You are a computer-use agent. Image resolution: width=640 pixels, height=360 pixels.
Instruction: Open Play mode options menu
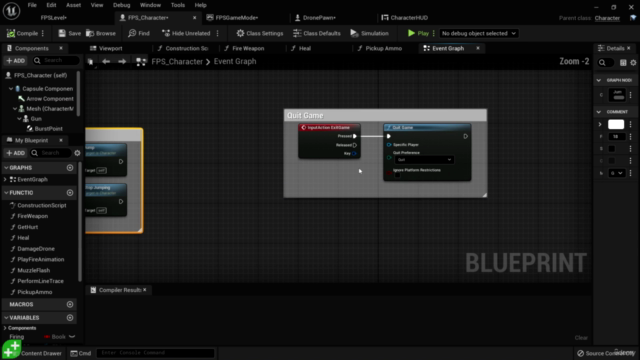click(433, 33)
